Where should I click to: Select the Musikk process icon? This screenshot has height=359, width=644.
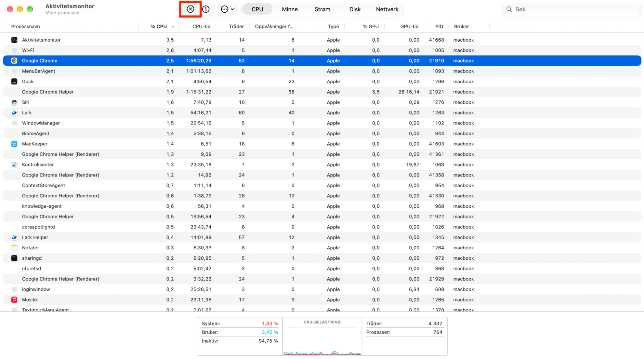tap(14, 299)
